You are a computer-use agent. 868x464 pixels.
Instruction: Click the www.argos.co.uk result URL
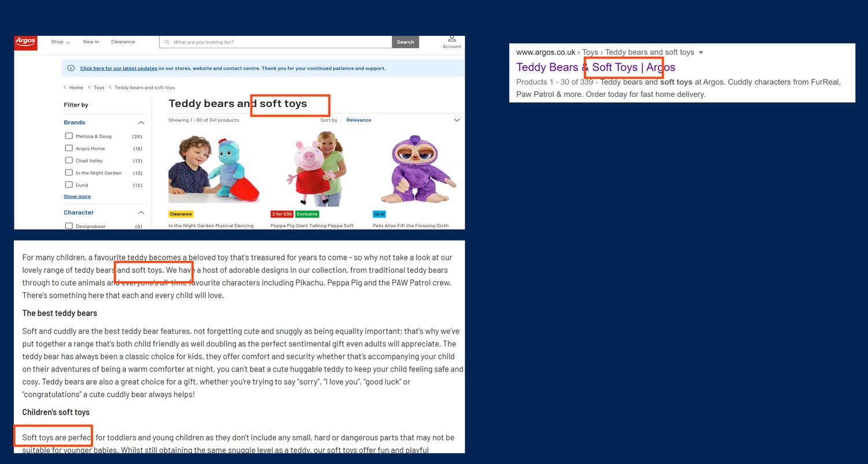click(x=546, y=52)
